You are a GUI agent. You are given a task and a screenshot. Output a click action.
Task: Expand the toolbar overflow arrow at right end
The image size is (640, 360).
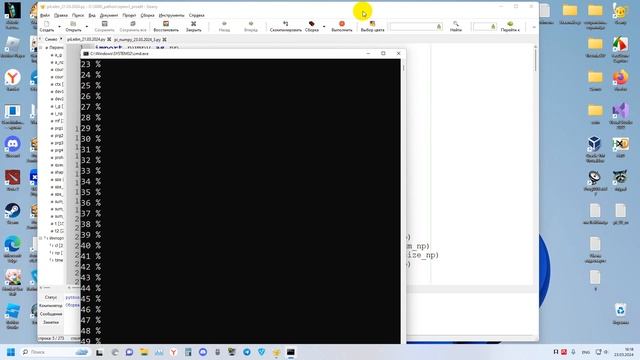coord(534,27)
